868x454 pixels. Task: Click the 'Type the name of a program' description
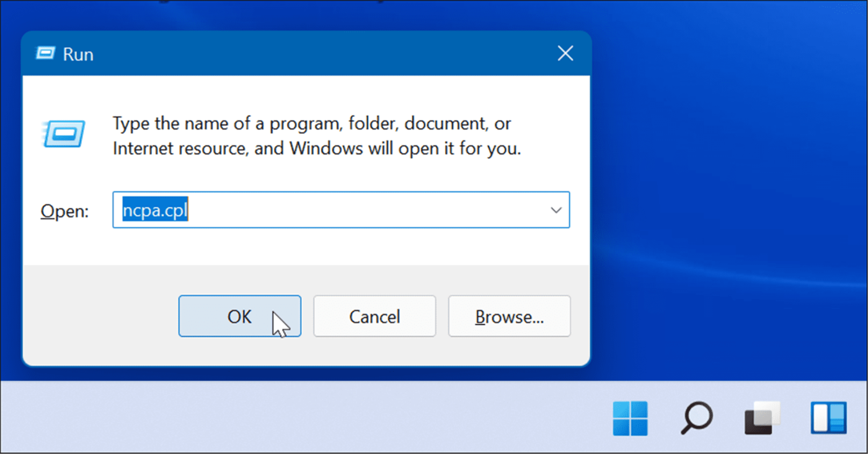point(316,136)
